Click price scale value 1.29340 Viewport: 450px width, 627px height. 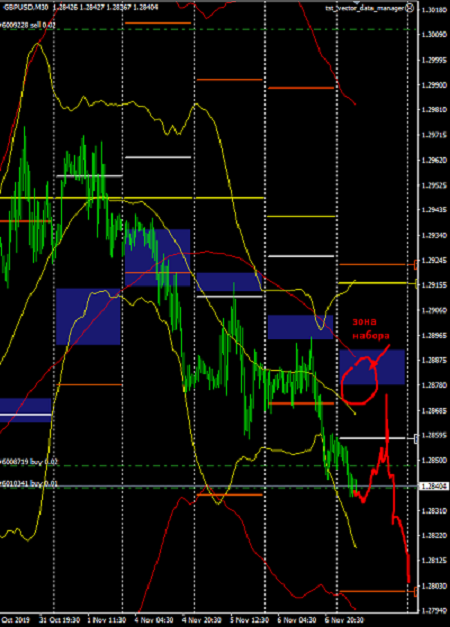(x=434, y=235)
